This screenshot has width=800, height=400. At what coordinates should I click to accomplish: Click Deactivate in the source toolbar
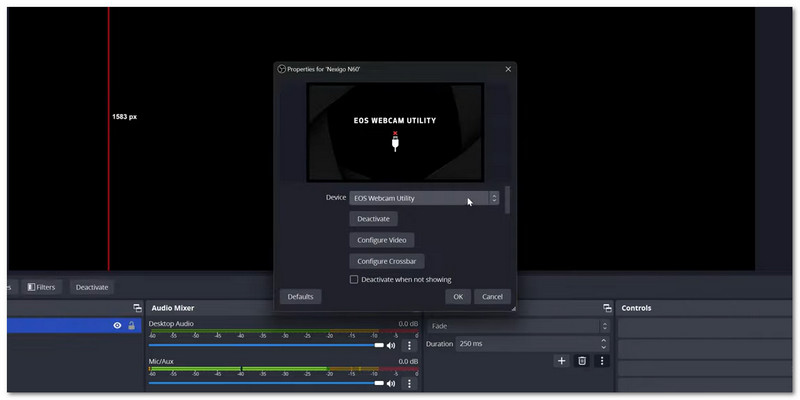tap(92, 287)
